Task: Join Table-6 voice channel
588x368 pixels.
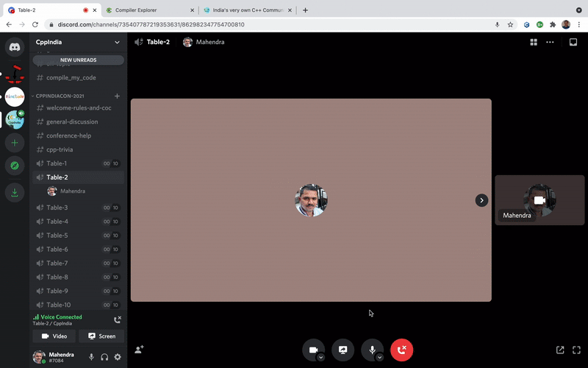Action: (x=79, y=250)
